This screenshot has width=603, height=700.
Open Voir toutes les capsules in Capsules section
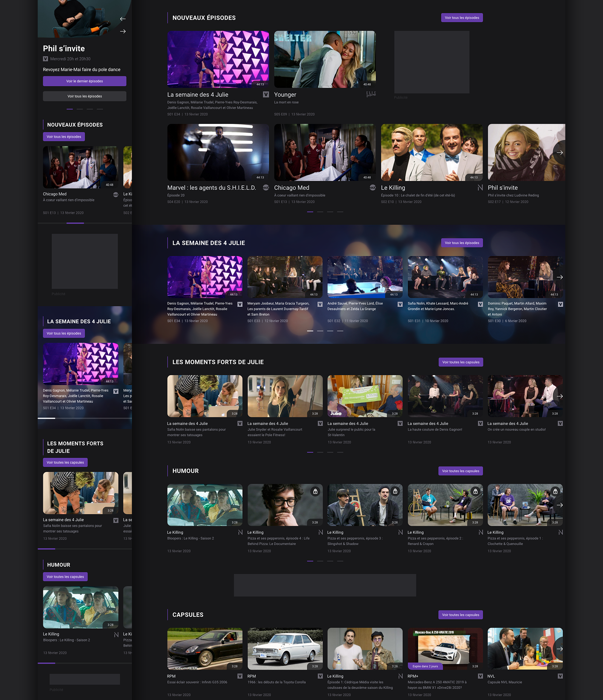point(461,615)
